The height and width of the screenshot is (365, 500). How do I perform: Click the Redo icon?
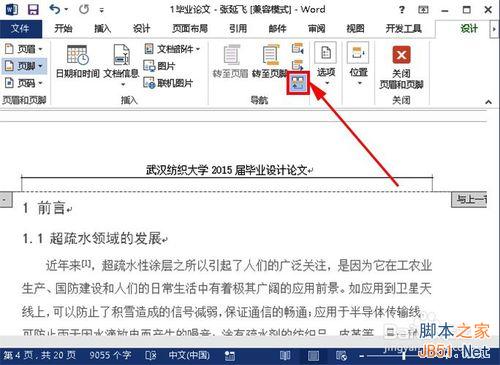[84, 9]
